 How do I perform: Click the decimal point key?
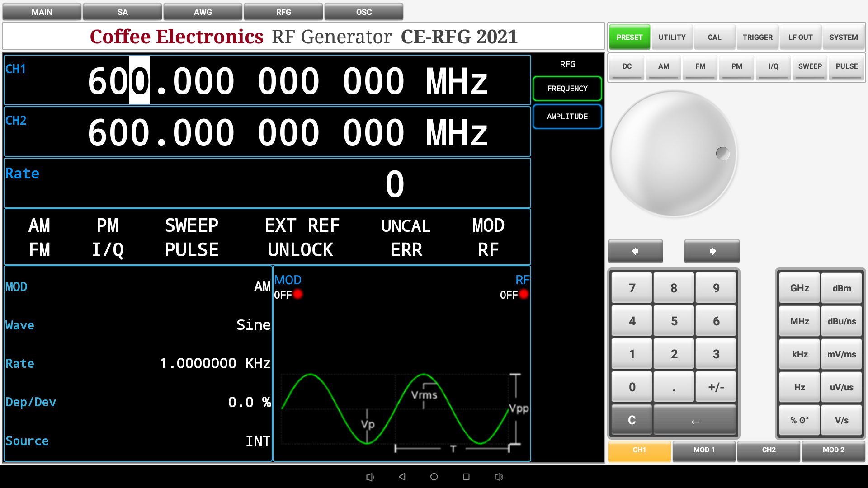pyautogui.click(x=674, y=387)
